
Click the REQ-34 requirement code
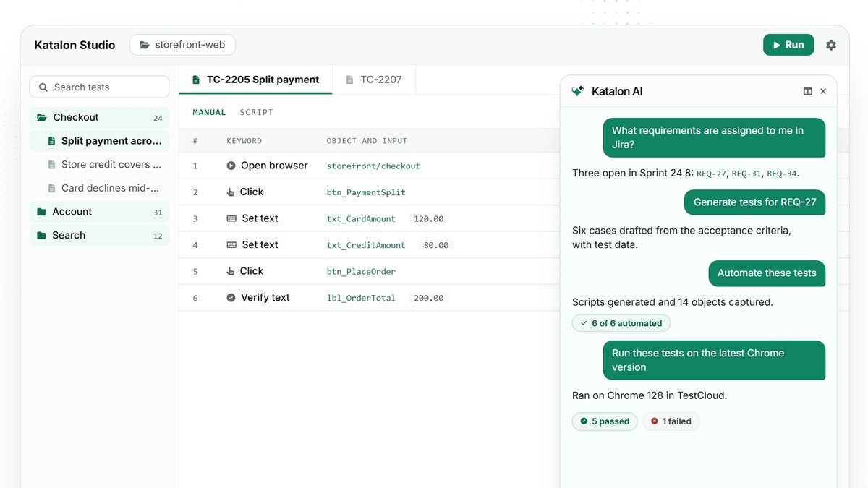783,174
